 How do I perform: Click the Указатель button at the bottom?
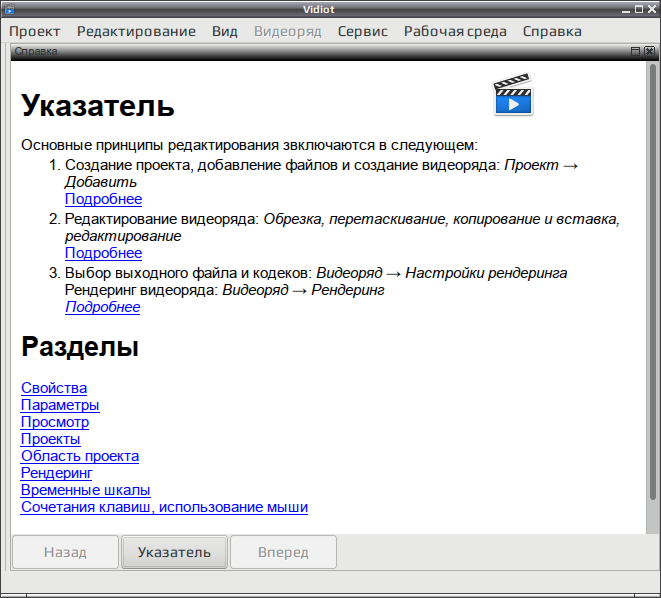pos(174,552)
